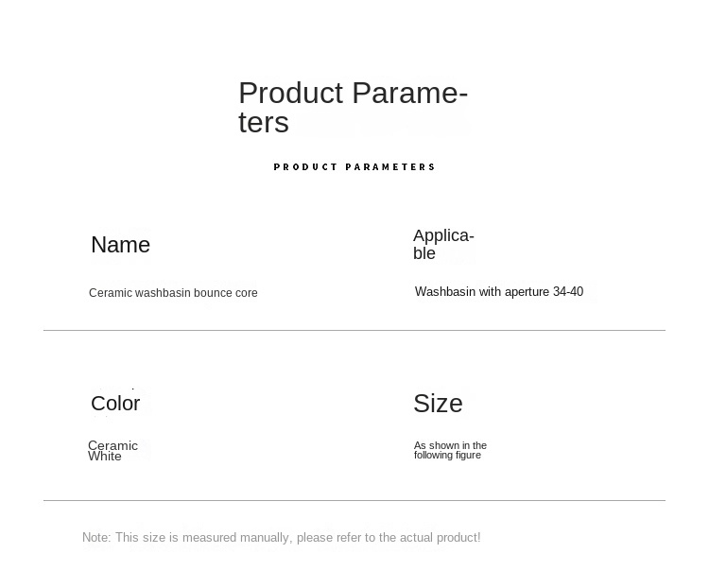This screenshot has width=709, height=588.
Task: Click the "Name" heading
Action: coord(120,245)
